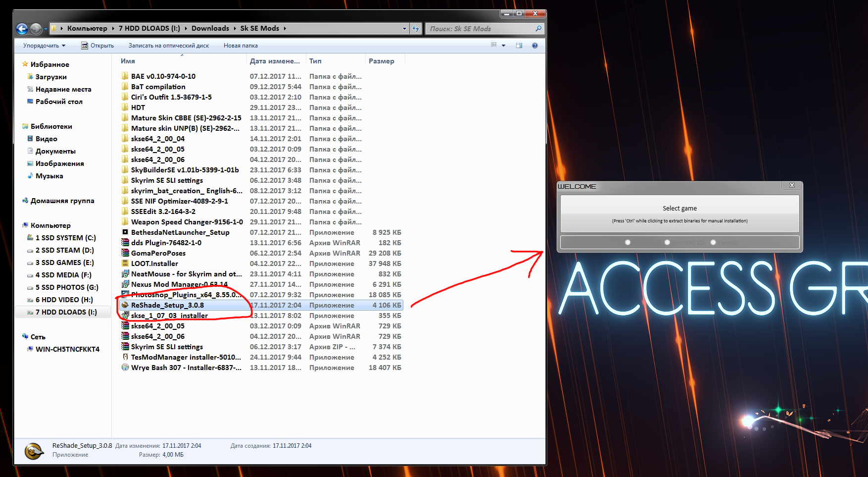
Task: Open address bar history dropdown
Action: point(404,29)
